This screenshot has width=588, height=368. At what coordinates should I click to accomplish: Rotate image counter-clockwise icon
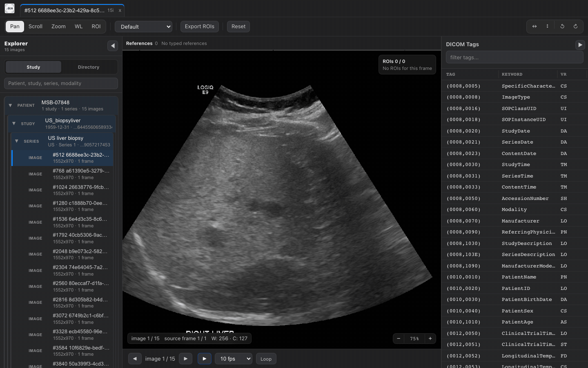(x=562, y=27)
